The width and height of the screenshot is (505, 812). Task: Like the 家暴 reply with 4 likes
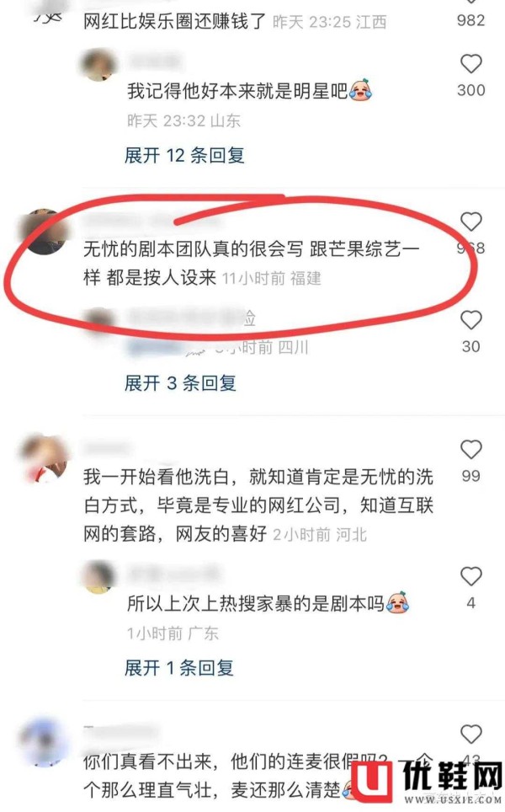[470, 576]
